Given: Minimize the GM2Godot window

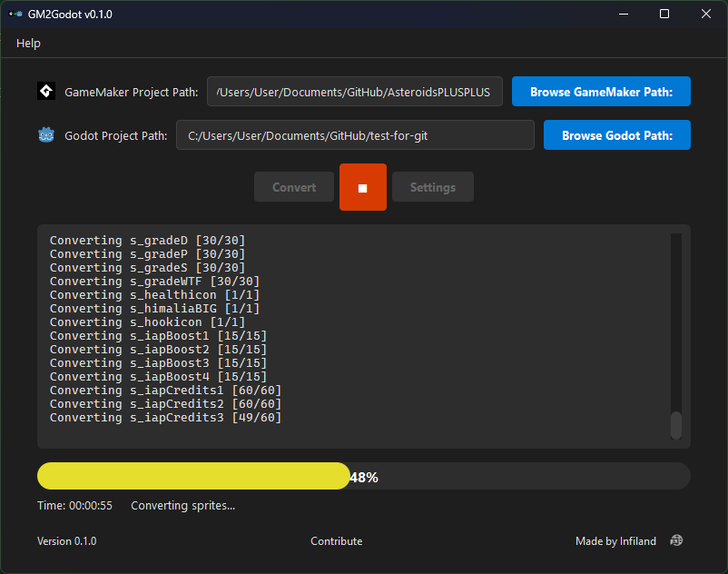Looking at the screenshot, I should (624, 14).
